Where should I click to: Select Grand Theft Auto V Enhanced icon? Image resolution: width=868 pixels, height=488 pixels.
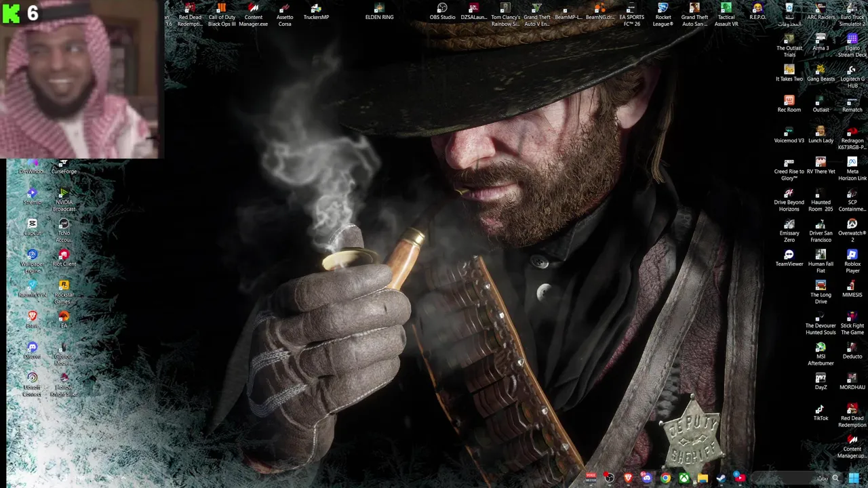point(536,15)
